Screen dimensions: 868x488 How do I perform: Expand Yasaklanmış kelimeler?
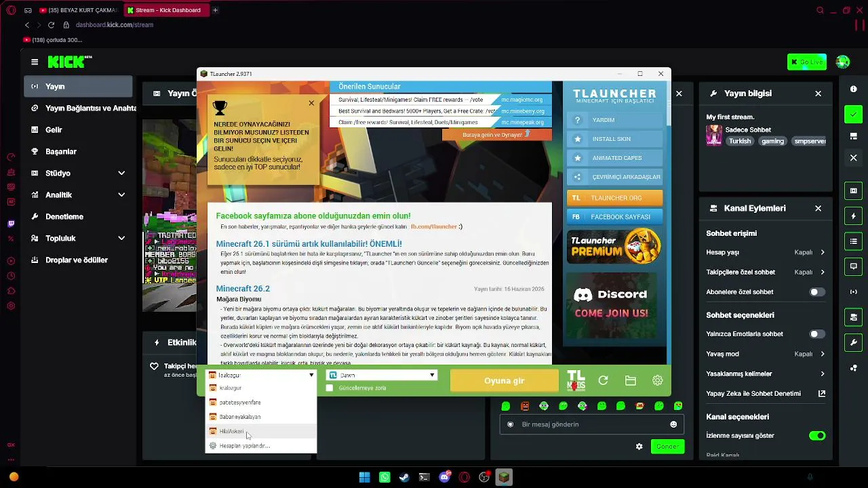[x=766, y=373]
